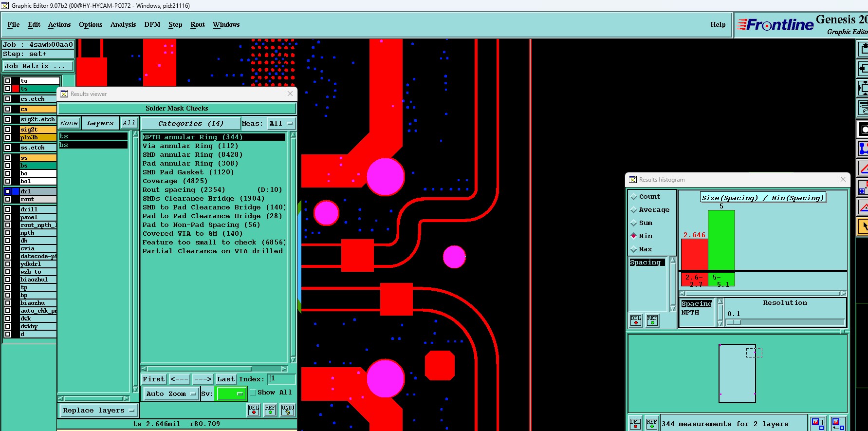868x431 pixels.
Task: Select the orange pointer arrow tool
Action: (x=863, y=226)
